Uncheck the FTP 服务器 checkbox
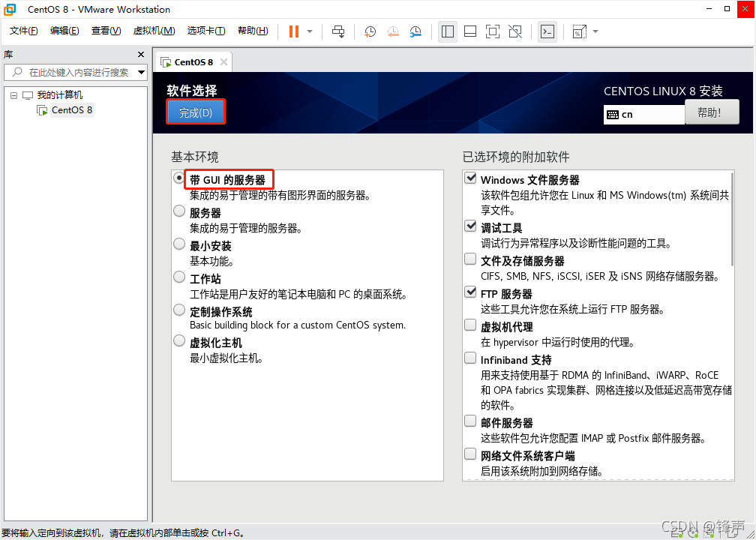Viewport: 756px width, 540px height. (x=470, y=292)
